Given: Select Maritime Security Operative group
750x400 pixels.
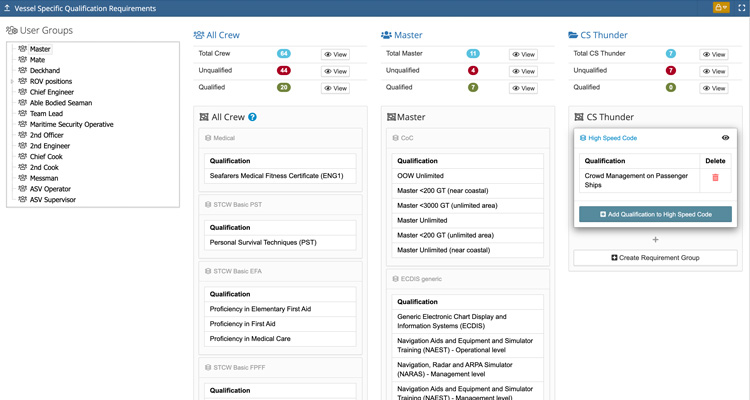Looking at the screenshot, I should coord(71,124).
